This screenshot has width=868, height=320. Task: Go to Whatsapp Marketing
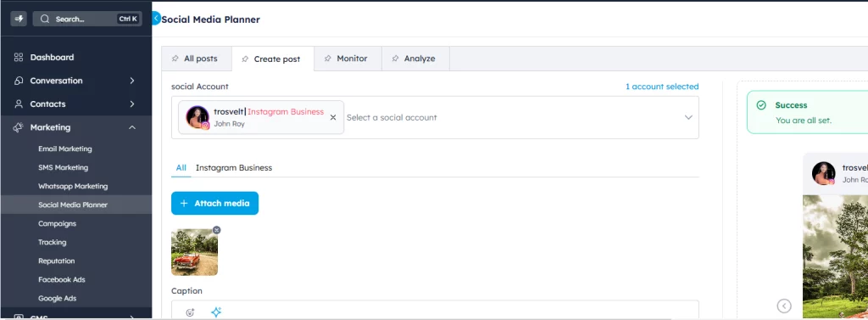click(x=73, y=187)
